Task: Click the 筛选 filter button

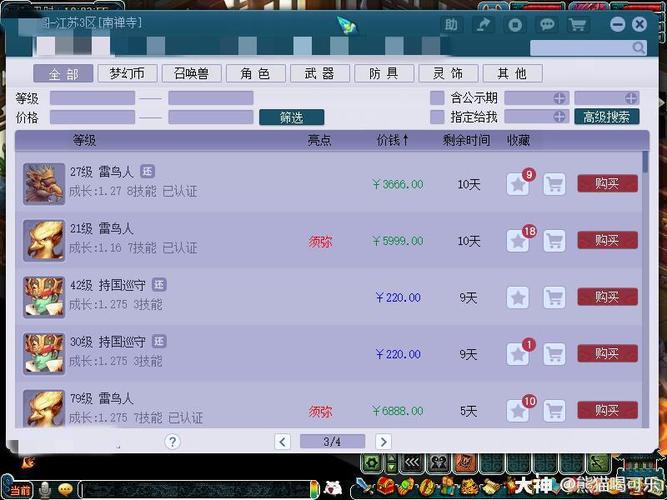Action: click(x=291, y=117)
